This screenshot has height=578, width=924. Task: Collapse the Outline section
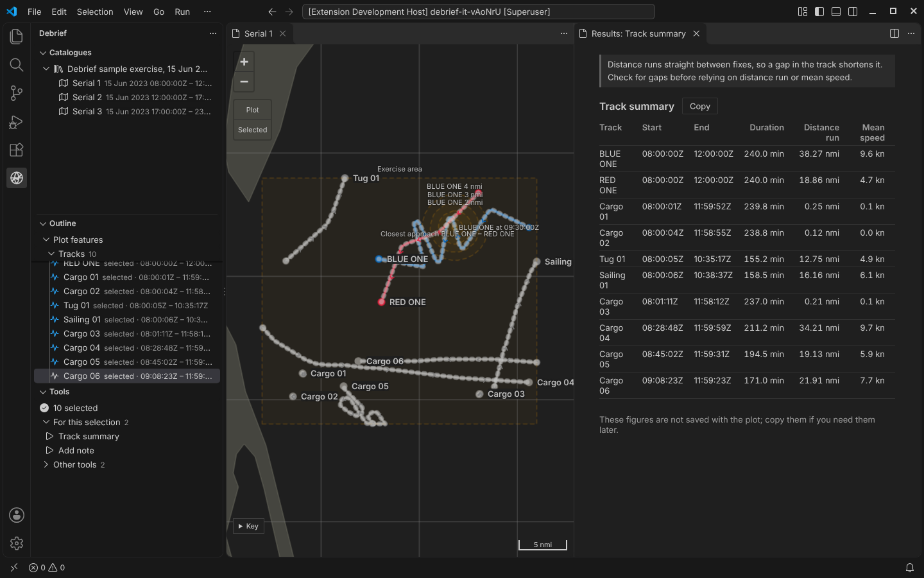tap(43, 223)
